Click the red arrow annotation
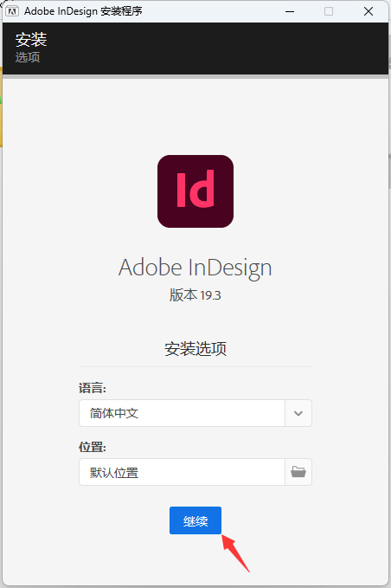This screenshot has width=391, height=588. click(235, 552)
